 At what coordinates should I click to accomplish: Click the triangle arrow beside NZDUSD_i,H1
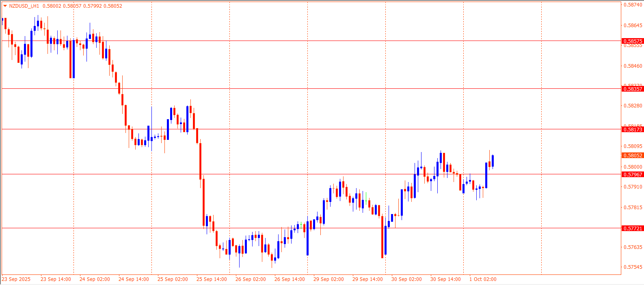5,6
